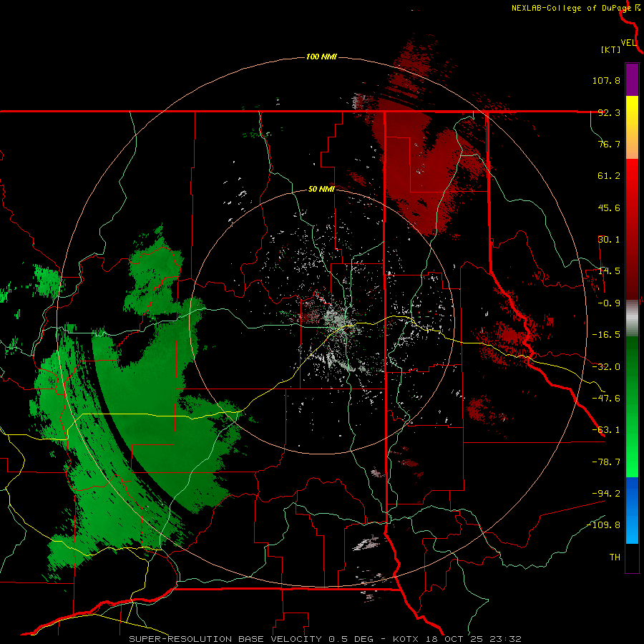Viewport: 644px width, 644px height.
Task: Click the 14.5 scale value
Action: (x=609, y=271)
